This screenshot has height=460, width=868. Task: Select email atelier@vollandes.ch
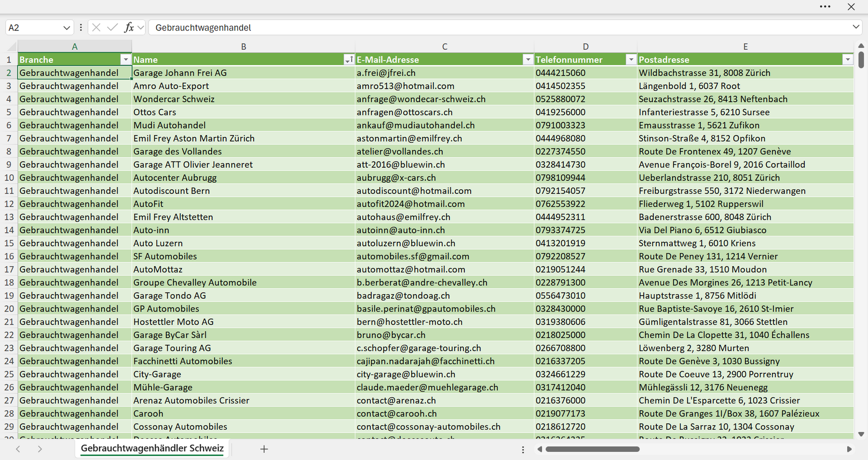[x=445, y=151]
